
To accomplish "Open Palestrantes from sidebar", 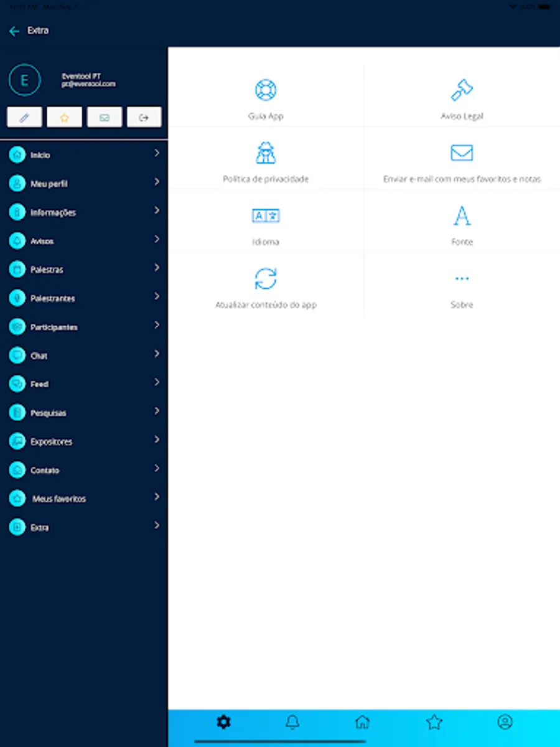I will pos(84,298).
